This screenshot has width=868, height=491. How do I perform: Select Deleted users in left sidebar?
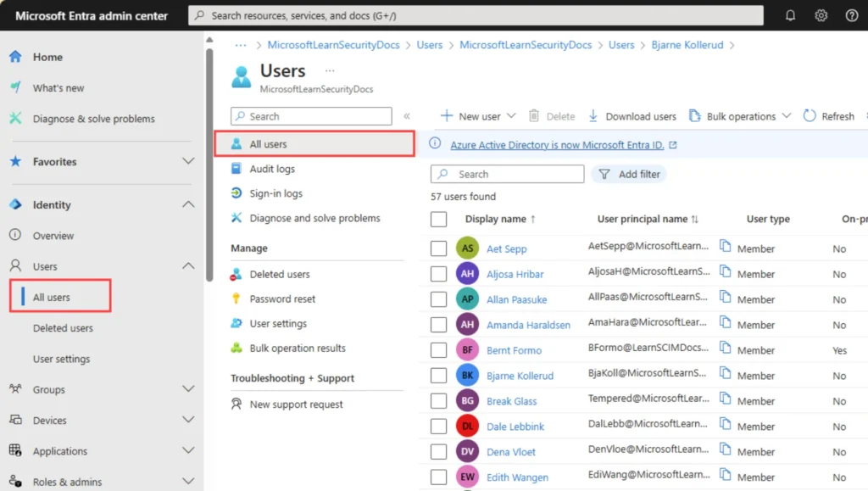coord(63,327)
